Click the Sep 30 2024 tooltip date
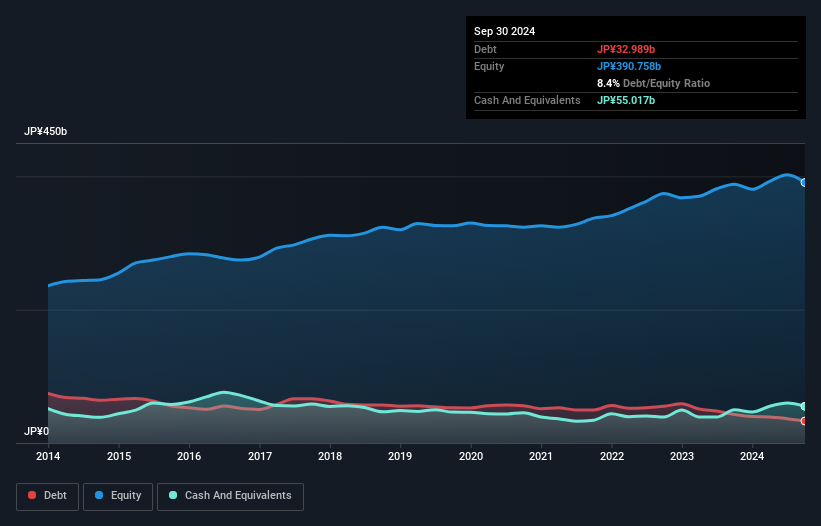The width and height of the screenshot is (821, 526). coord(504,31)
